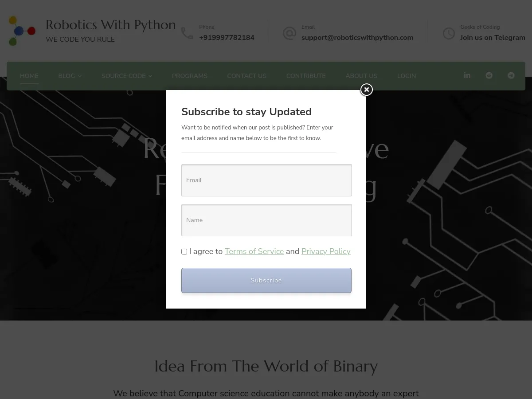Select the CONTACT US menu item

coord(246,76)
